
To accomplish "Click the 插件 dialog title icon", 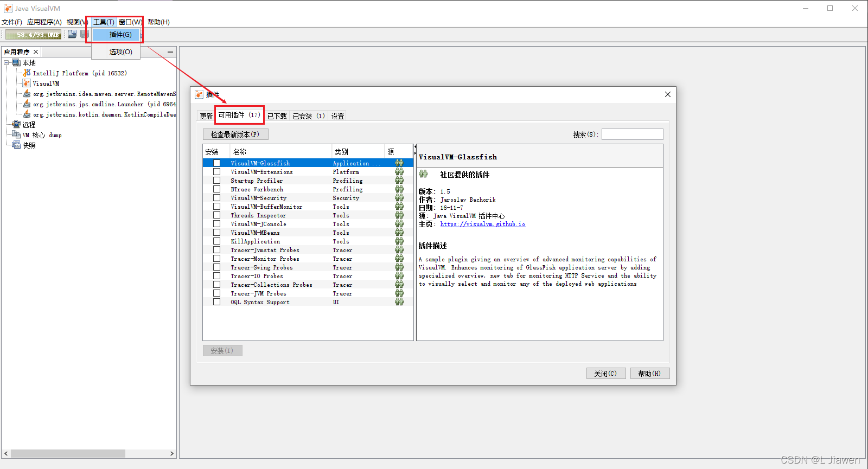I will click(x=199, y=94).
